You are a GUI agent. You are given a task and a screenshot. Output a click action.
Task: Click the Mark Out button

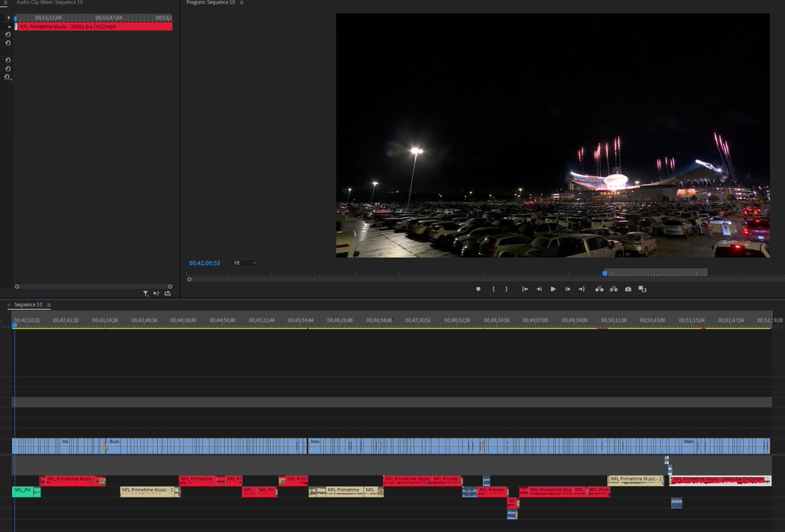tap(506, 289)
